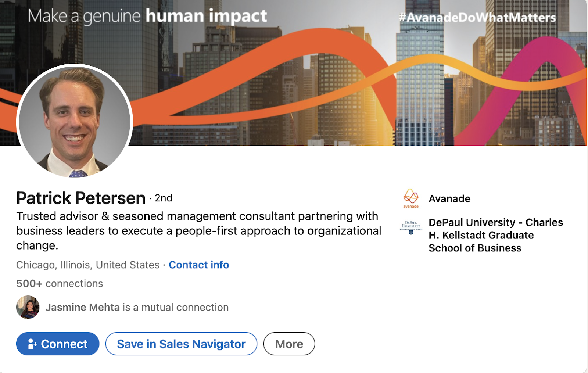The image size is (588, 373).
Task: Click Jasmine Mehta's profile picture
Action: click(27, 307)
